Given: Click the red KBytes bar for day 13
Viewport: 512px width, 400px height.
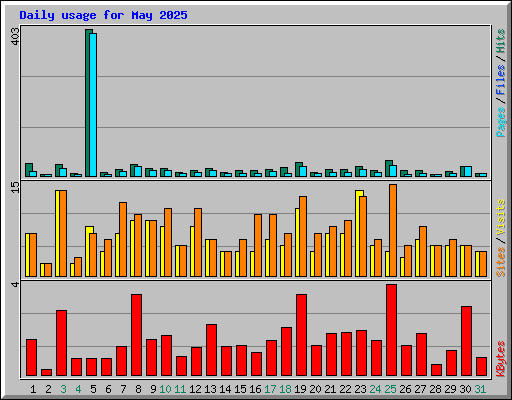Looking at the screenshot, I should pyautogui.click(x=211, y=350).
